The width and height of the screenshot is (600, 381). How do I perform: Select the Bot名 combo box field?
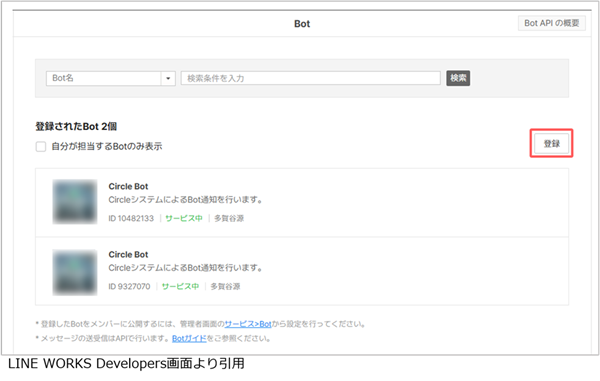[111, 78]
